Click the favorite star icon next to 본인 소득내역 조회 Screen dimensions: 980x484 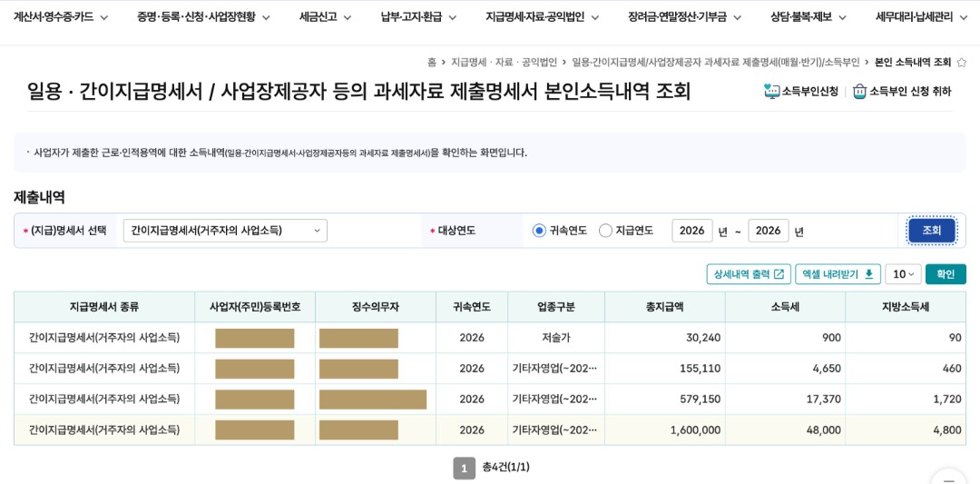(962, 62)
